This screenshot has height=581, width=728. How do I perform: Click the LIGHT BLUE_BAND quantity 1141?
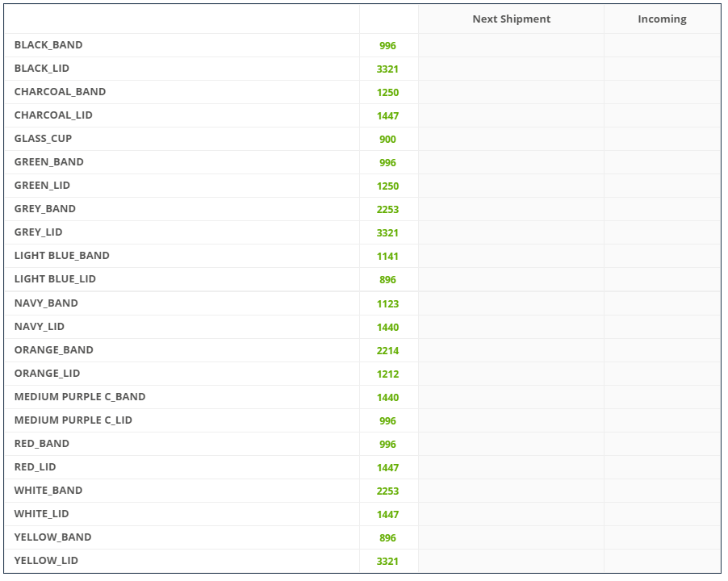[x=387, y=257]
